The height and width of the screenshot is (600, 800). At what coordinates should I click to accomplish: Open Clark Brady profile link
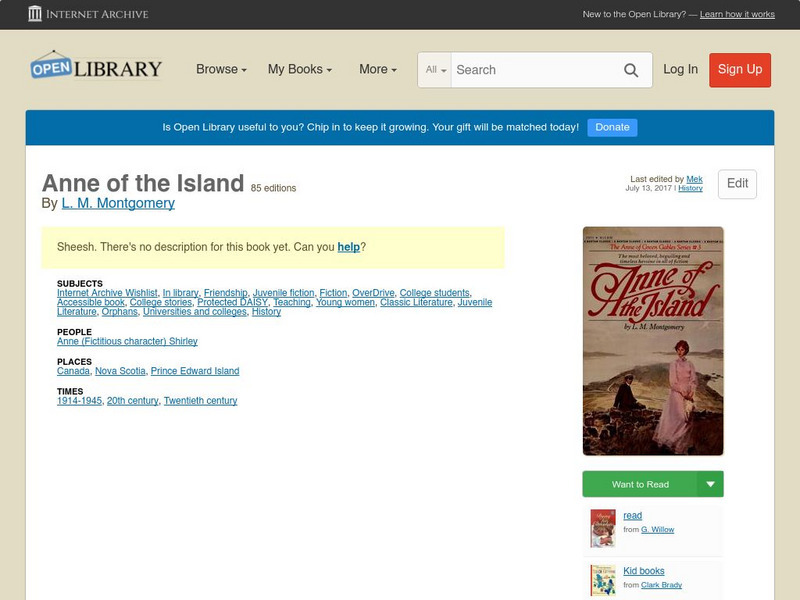(x=662, y=585)
